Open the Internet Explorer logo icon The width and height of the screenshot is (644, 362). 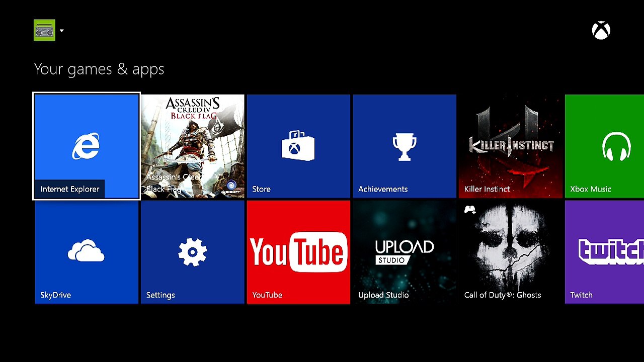[x=86, y=146]
